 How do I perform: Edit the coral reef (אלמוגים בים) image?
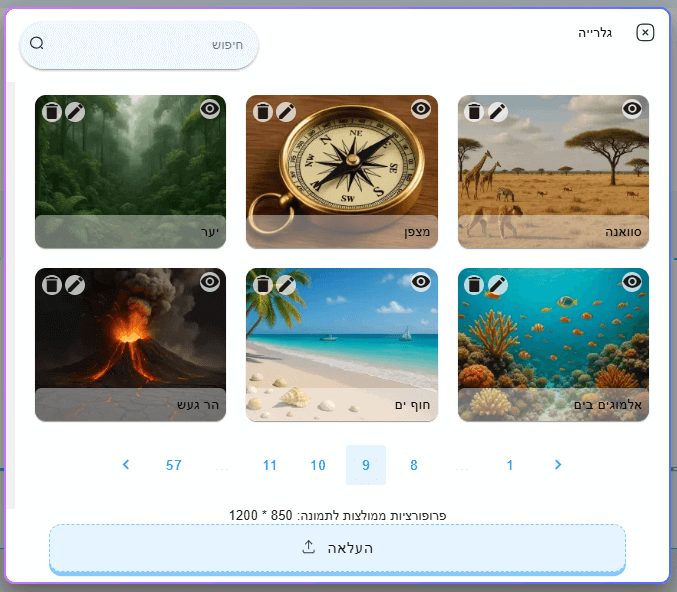[x=498, y=284]
